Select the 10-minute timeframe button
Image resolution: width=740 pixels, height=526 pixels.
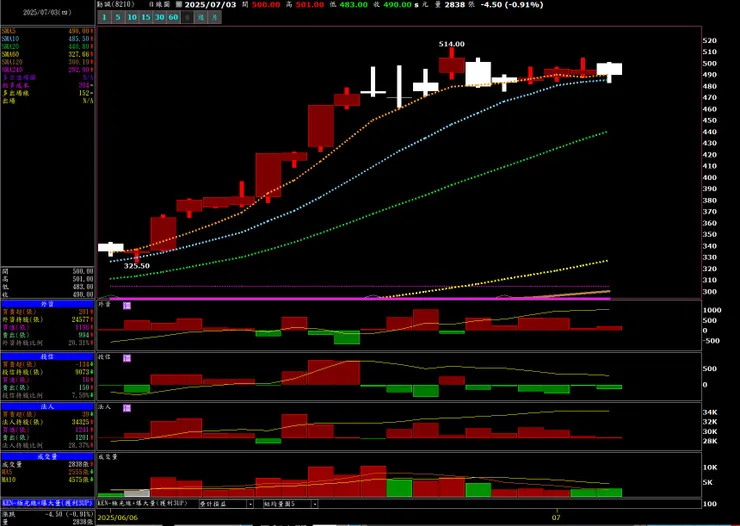point(132,17)
